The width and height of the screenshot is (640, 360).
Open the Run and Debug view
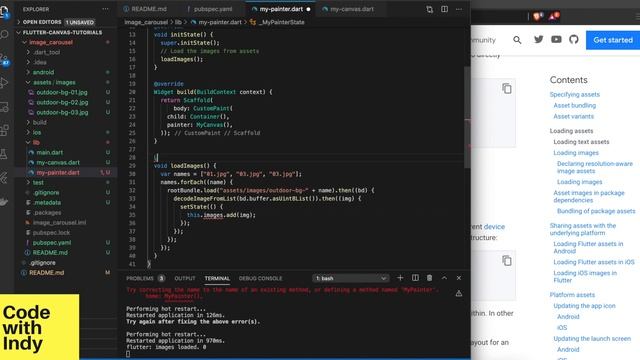[x=4, y=82]
